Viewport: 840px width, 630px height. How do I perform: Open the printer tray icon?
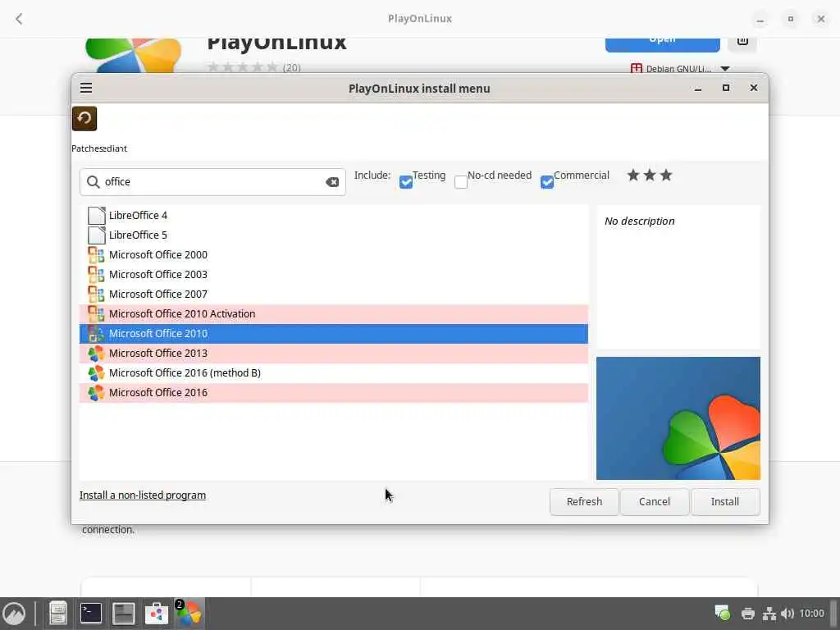point(748,614)
